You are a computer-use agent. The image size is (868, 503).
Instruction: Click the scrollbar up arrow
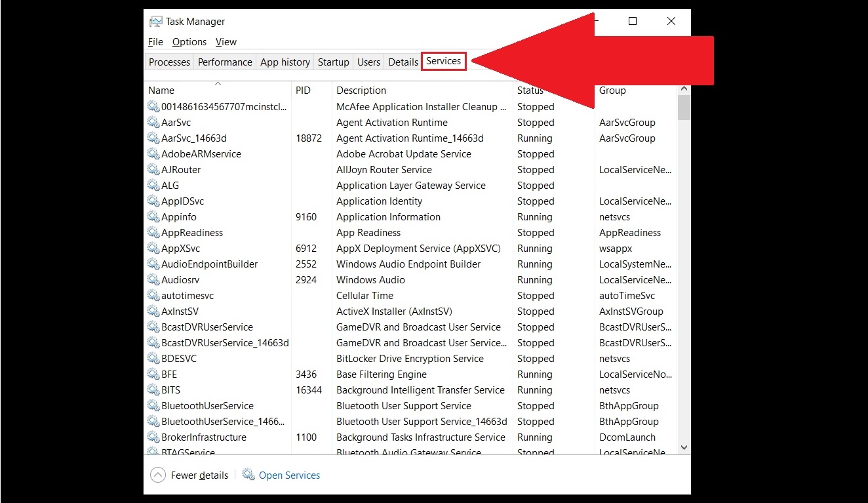tap(684, 89)
